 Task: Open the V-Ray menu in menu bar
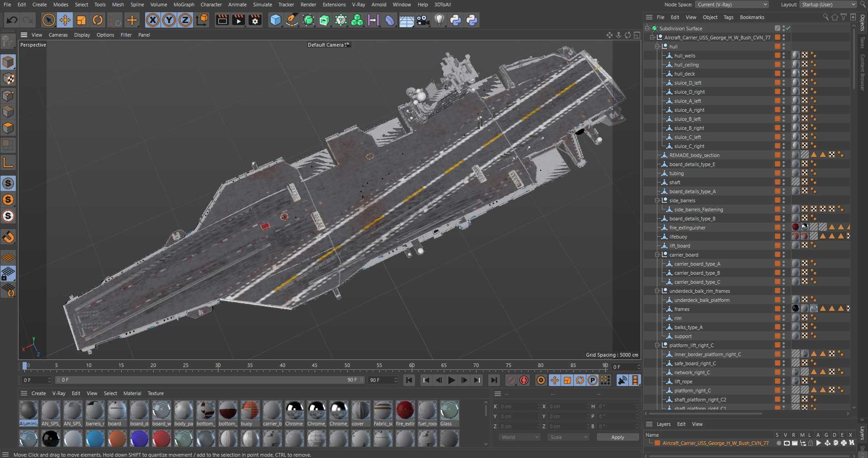pyautogui.click(x=359, y=5)
